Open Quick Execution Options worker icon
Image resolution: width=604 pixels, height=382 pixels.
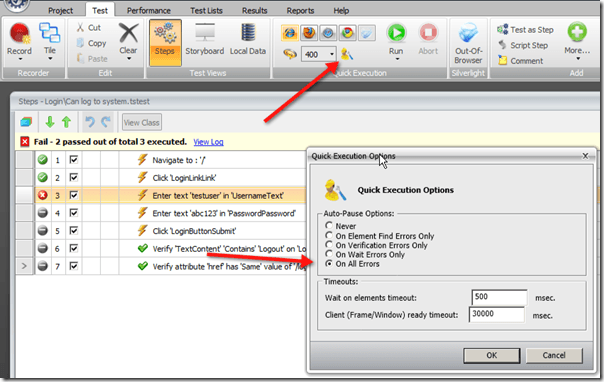346,54
